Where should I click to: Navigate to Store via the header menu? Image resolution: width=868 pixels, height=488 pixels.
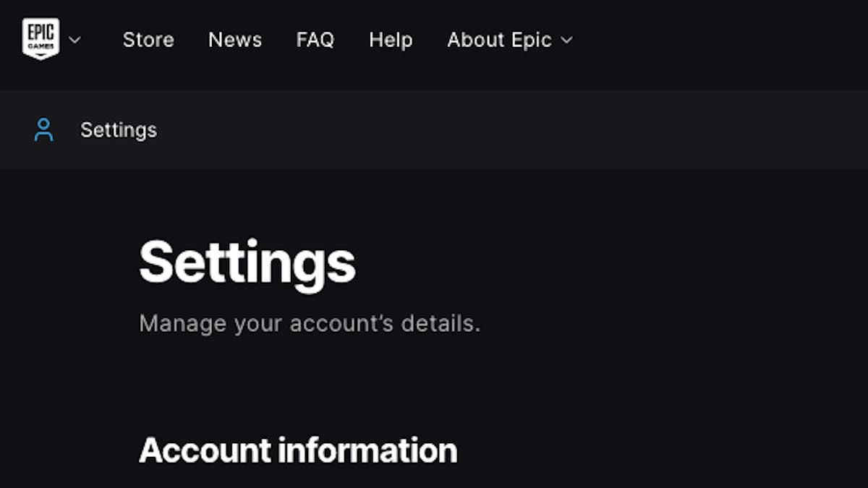[148, 40]
